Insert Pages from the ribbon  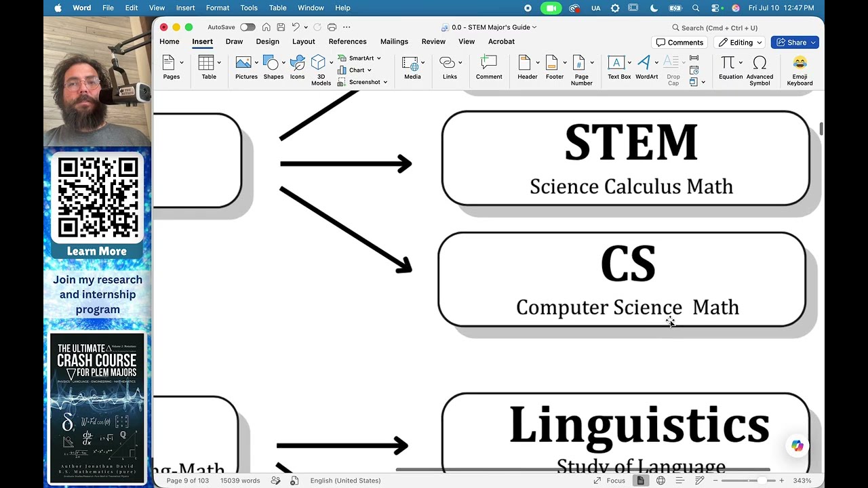click(172, 68)
